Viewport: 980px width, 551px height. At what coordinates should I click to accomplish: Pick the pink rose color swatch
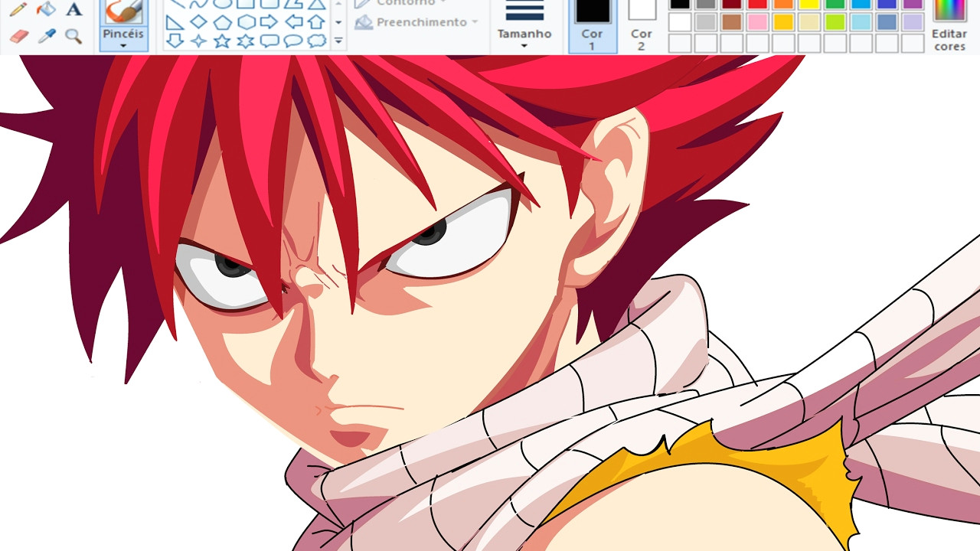pos(758,22)
